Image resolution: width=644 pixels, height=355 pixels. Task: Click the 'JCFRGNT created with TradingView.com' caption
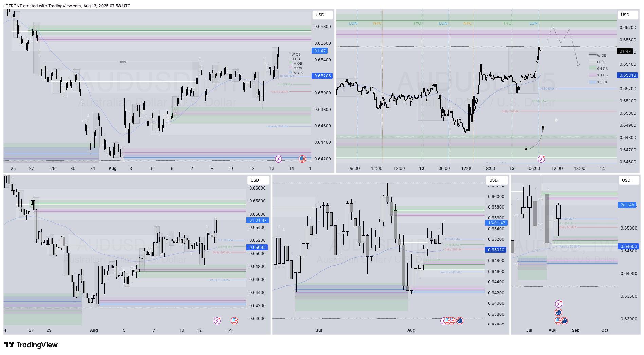(x=42, y=6)
